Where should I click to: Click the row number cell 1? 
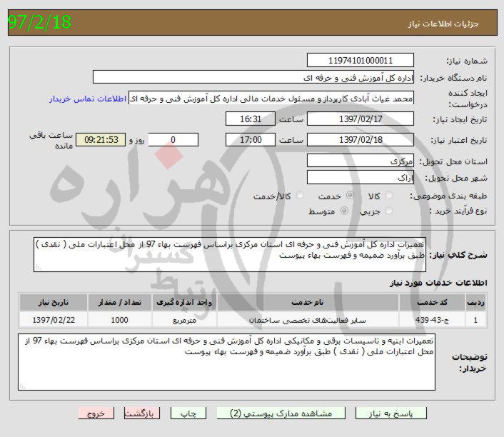[476, 320]
